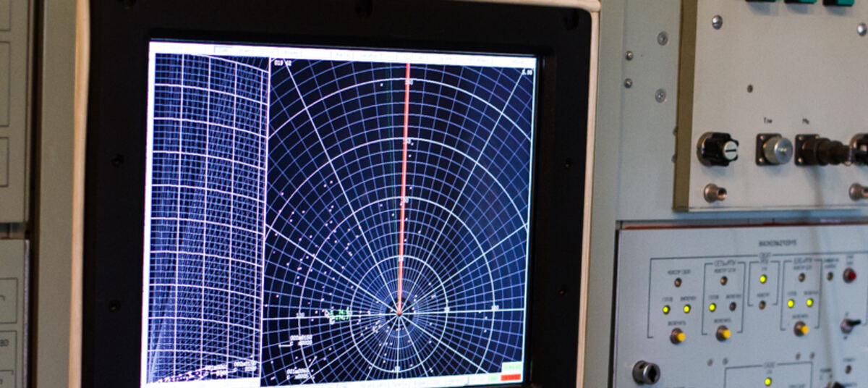Click the black rotary knob with white slot
Screen dimensions: 868x388
[x=717, y=149]
